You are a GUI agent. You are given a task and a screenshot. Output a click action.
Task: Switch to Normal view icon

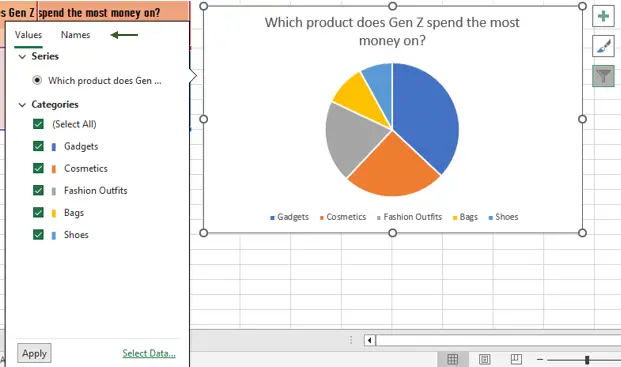point(452,359)
